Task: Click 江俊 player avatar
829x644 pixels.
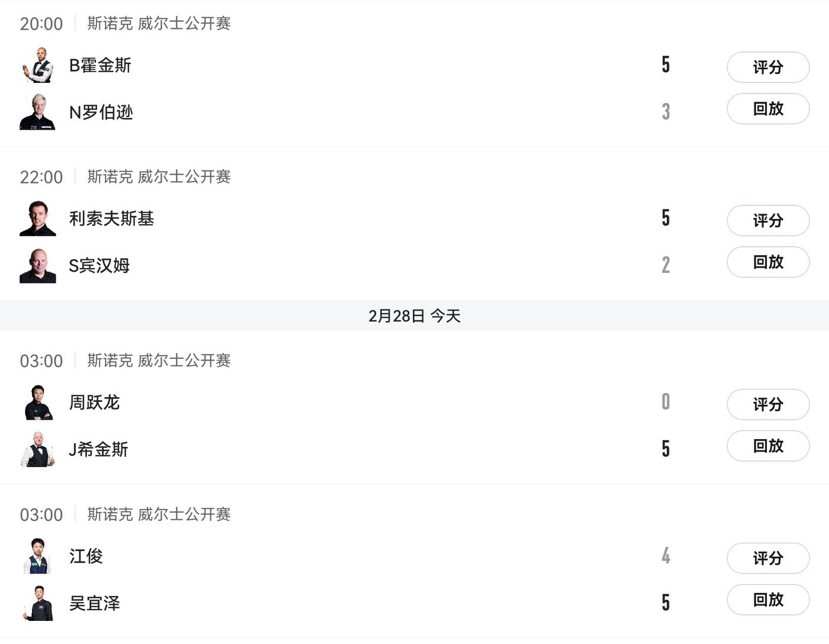Action: (38, 556)
